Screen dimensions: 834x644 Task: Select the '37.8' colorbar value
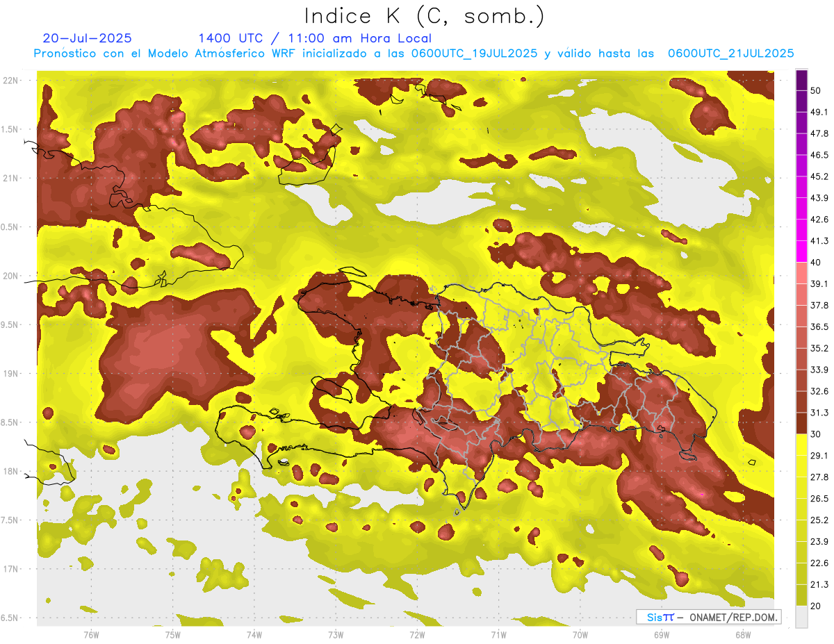(x=819, y=306)
